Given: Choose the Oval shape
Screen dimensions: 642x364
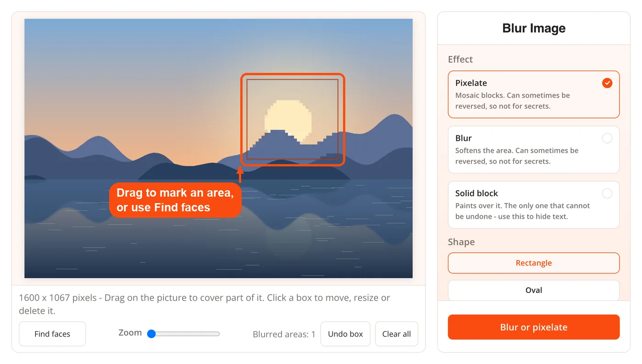Looking at the screenshot, I should 534,290.
